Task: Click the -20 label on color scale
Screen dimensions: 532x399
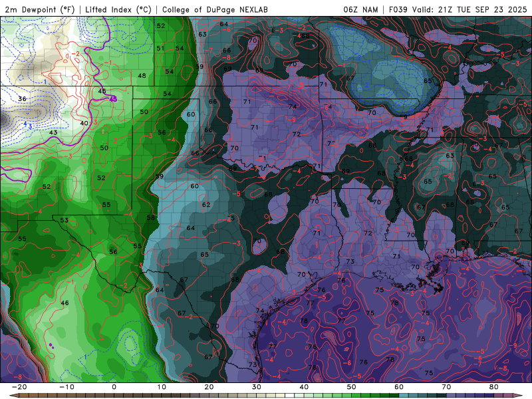Action: tap(19, 387)
